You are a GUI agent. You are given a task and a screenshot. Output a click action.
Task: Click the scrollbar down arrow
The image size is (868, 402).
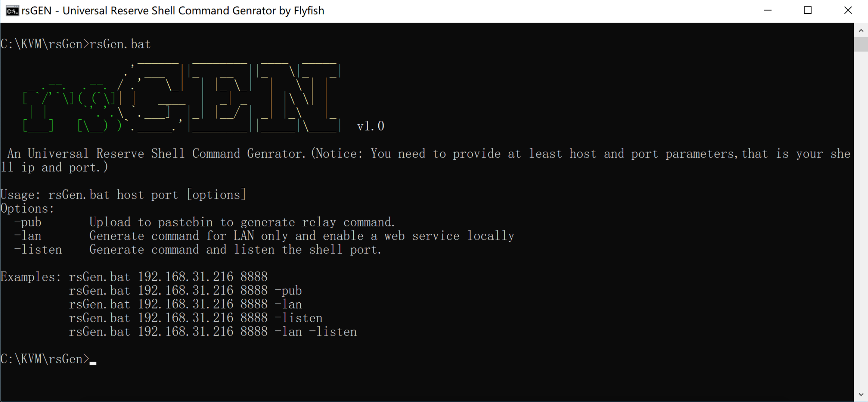pyautogui.click(x=861, y=395)
